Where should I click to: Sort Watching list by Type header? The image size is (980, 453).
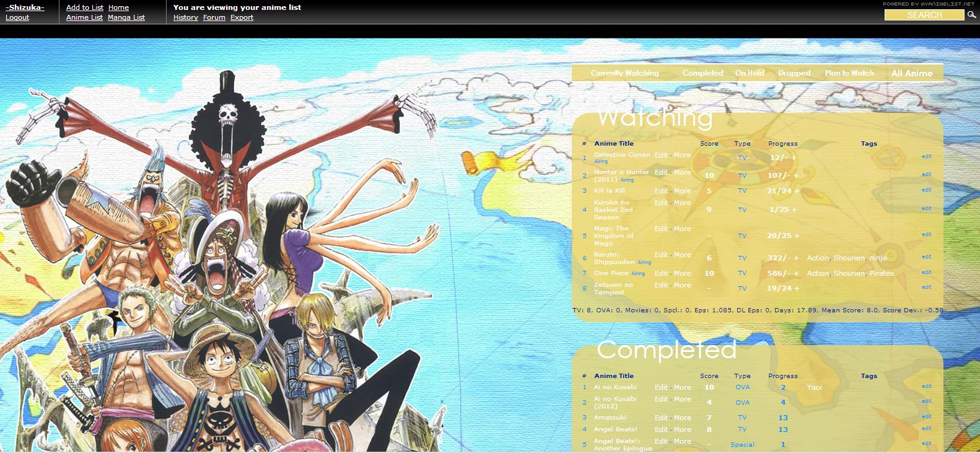point(742,143)
